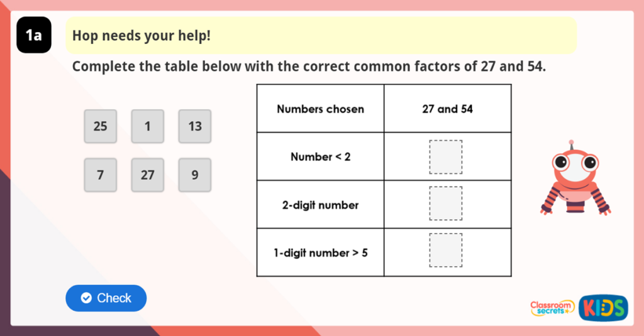Click the empty 2-digit number answer box
This screenshot has width=644, height=336.
coord(446,203)
